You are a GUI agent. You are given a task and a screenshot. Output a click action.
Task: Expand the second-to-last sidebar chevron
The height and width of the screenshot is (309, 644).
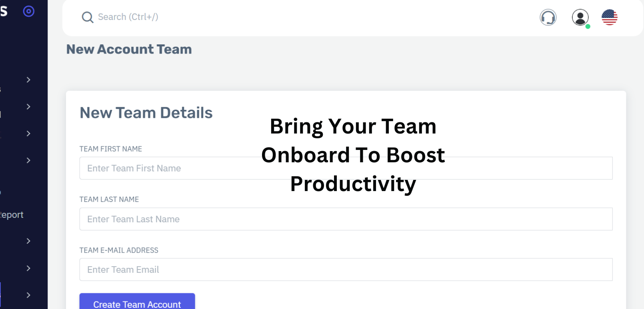pos(28,268)
